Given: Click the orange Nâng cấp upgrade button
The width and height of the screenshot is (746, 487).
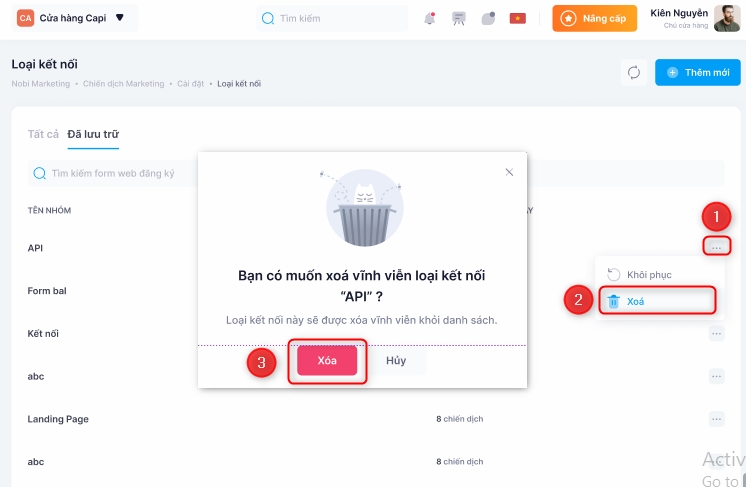Looking at the screenshot, I should pos(595,18).
